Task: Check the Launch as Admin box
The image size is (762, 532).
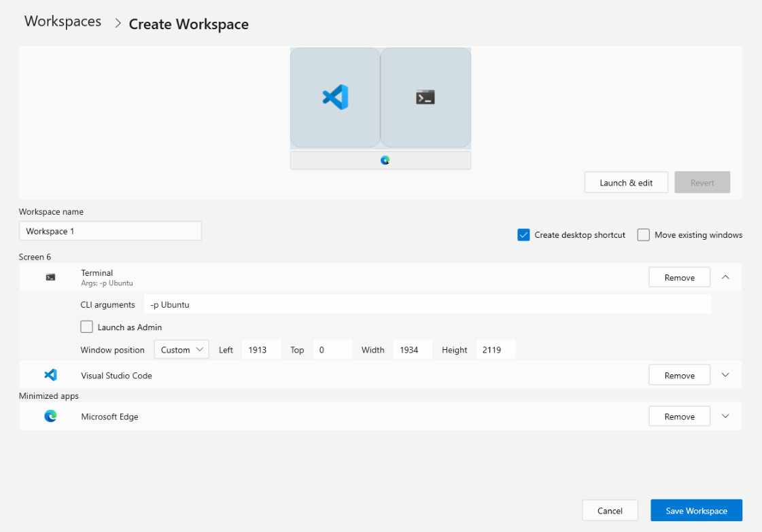Action: pos(87,327)
